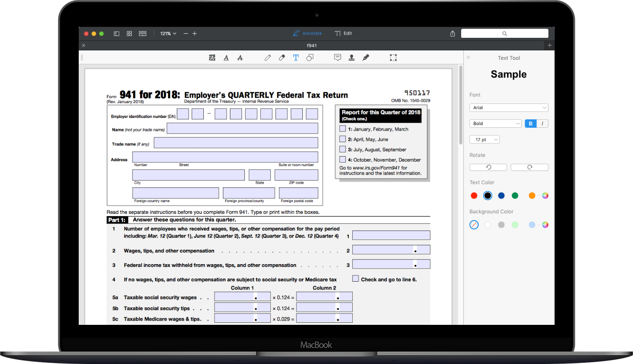This screenshot has width=633, height=364.
Task: Check quarter 1: January, February, March
Action: [343, 129]
